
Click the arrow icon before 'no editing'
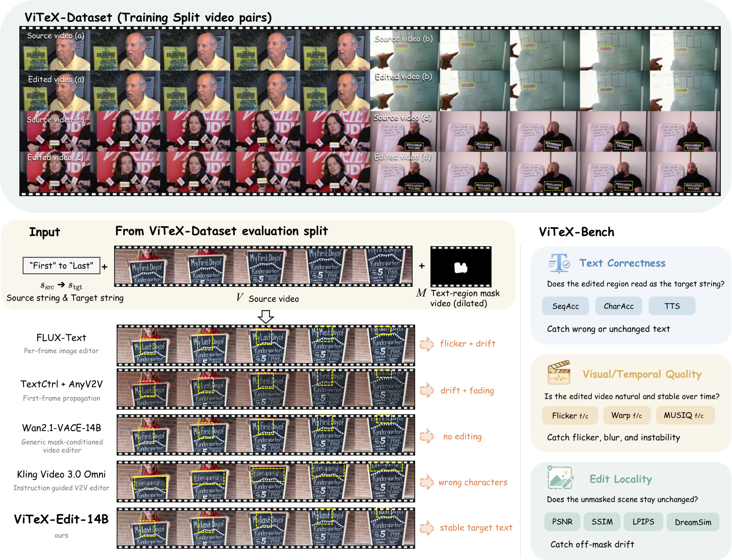pos(427,436)
